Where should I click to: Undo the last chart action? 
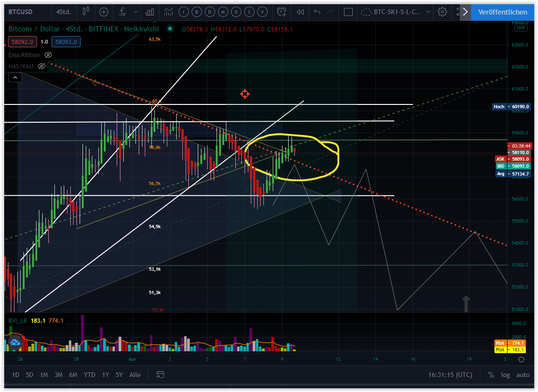tap(317, 12)
